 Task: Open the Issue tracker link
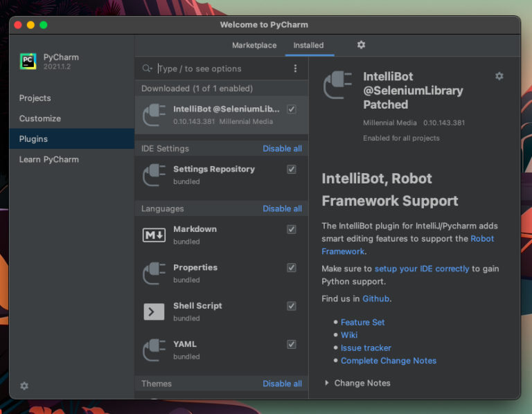click(366, 348)
